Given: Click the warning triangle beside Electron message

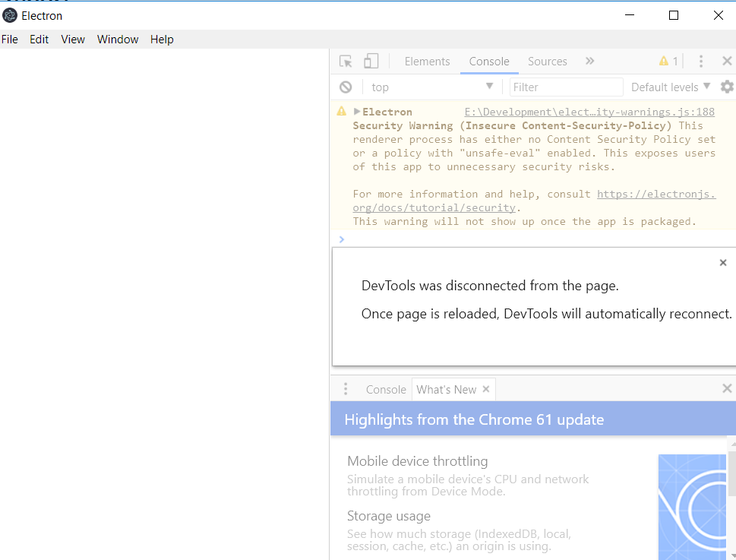Looking at the screenshot, I should coord(341,111).
